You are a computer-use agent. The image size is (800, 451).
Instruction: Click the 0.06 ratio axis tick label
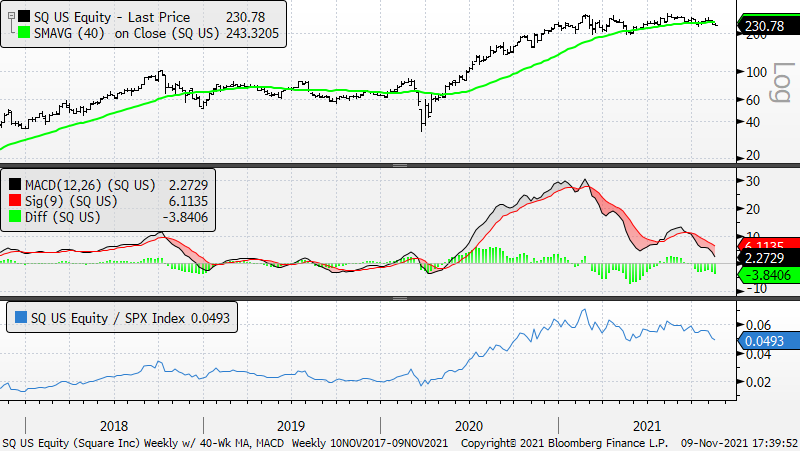(x=758, y=325)
